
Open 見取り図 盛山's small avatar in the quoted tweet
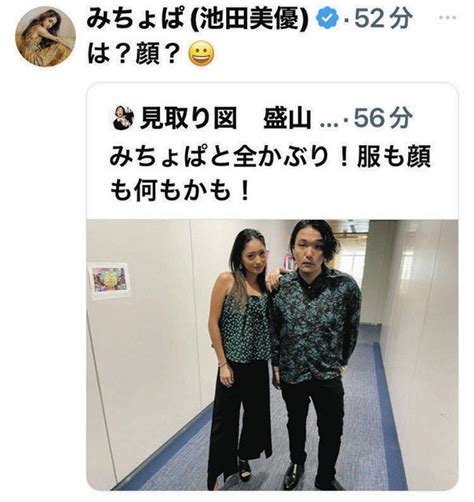[x=124, y=118]
